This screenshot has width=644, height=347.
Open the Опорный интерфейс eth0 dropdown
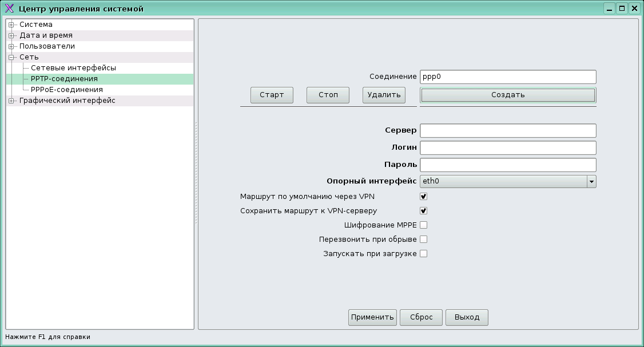(508, 182)
